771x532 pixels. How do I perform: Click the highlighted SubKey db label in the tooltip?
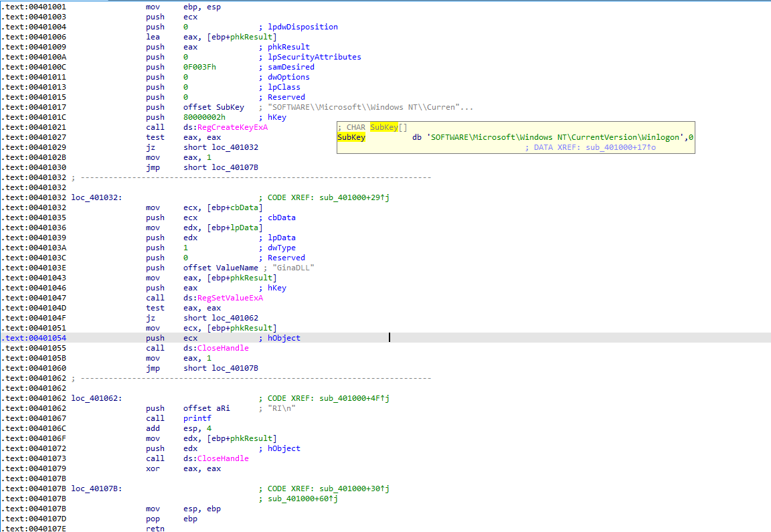click(x=351, y=137)
